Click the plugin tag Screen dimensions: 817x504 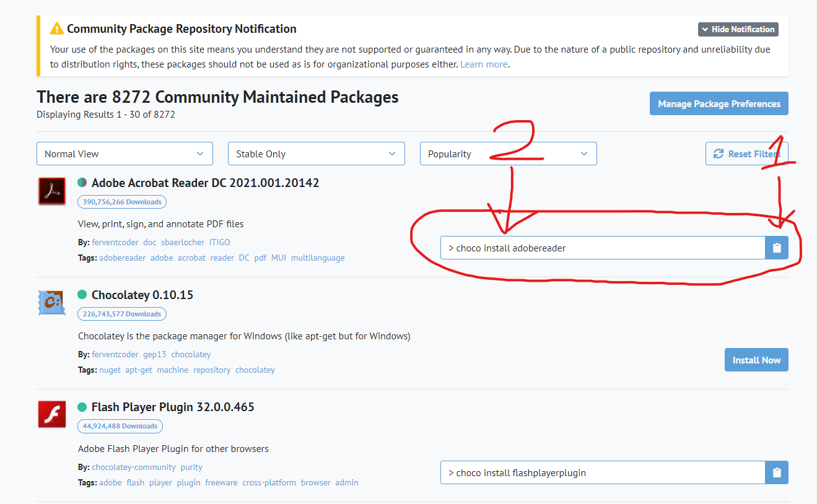189,482
